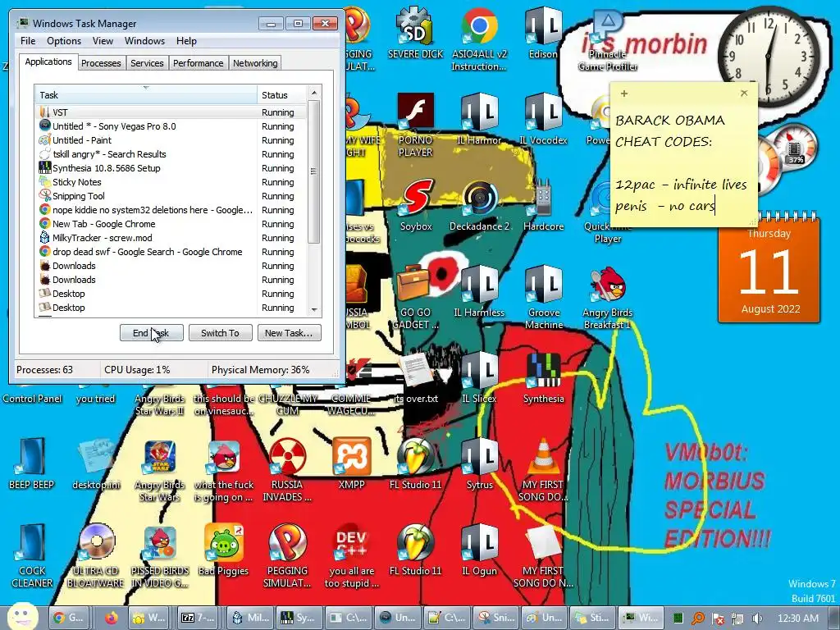
Task: Select New Tab - Google Chrome task
Action: (x=172, y=224)
